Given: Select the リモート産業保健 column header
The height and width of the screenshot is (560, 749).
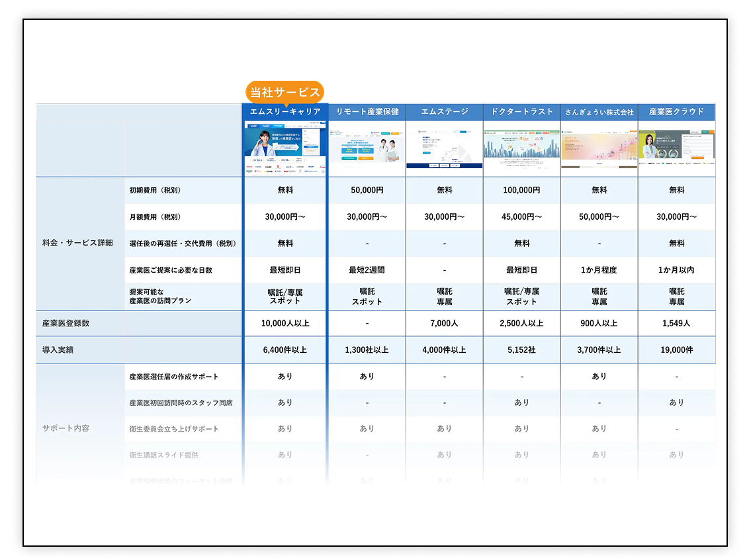Looking at the screenshot, I should click(367, 112).
